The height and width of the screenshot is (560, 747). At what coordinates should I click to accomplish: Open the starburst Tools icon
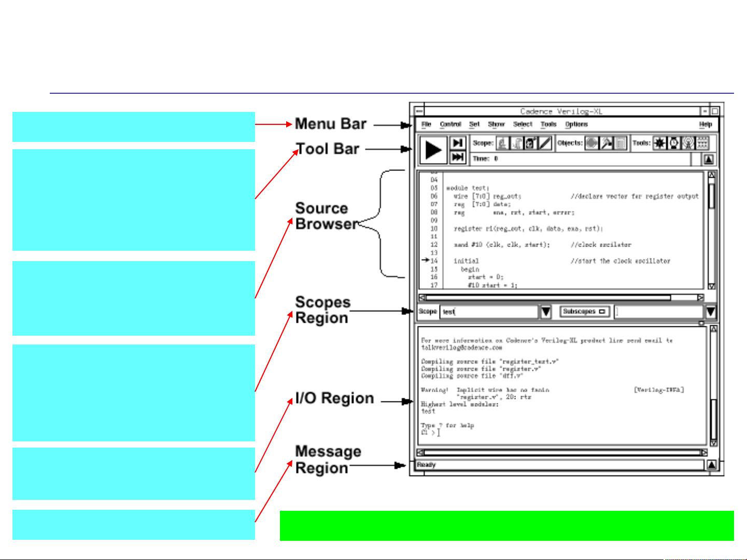click(659, 143)
